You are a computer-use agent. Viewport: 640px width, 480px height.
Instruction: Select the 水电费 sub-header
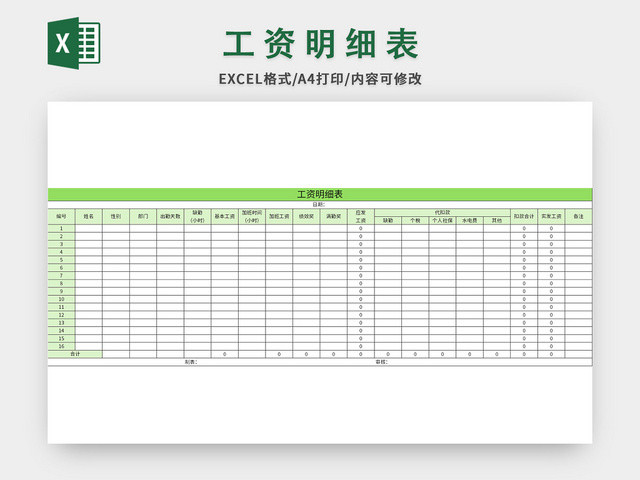[x=469, y=220]
